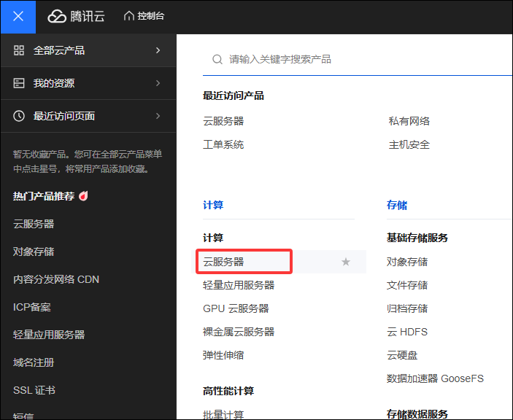Image resolution: width=513 pixels, height=420 pixels.
Task: Expand the 我的资源 menu arrow
Action: point(158,83)
